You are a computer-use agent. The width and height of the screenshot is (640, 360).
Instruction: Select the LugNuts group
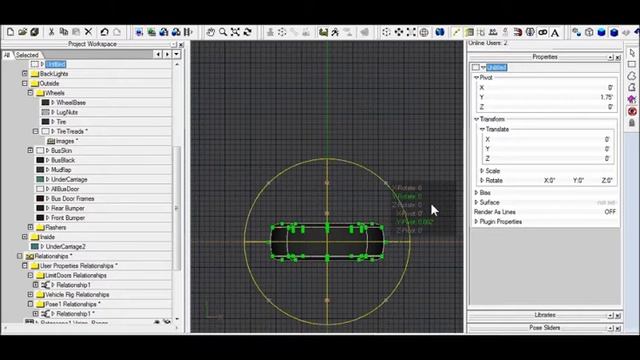click(x=67, y=112)
